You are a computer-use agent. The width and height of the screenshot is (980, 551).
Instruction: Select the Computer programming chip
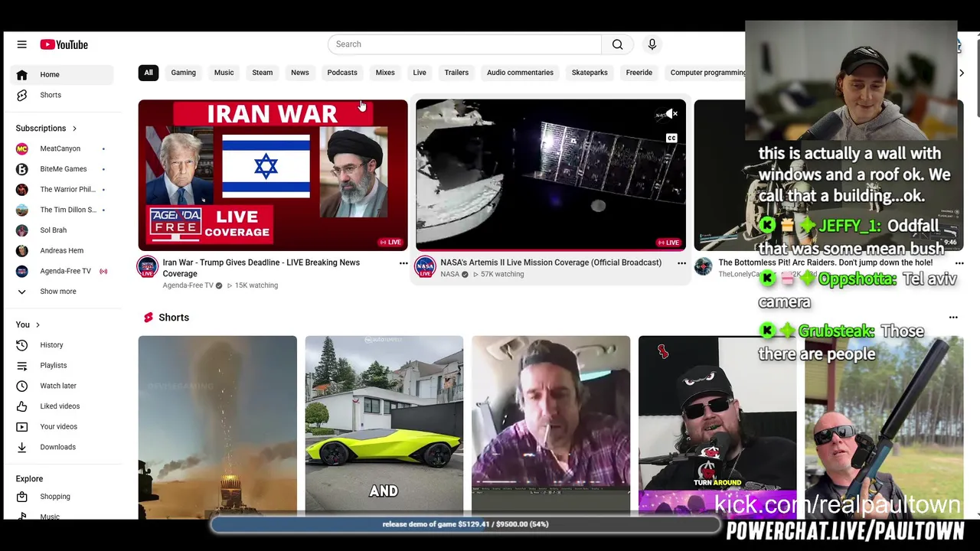(707, 73)
